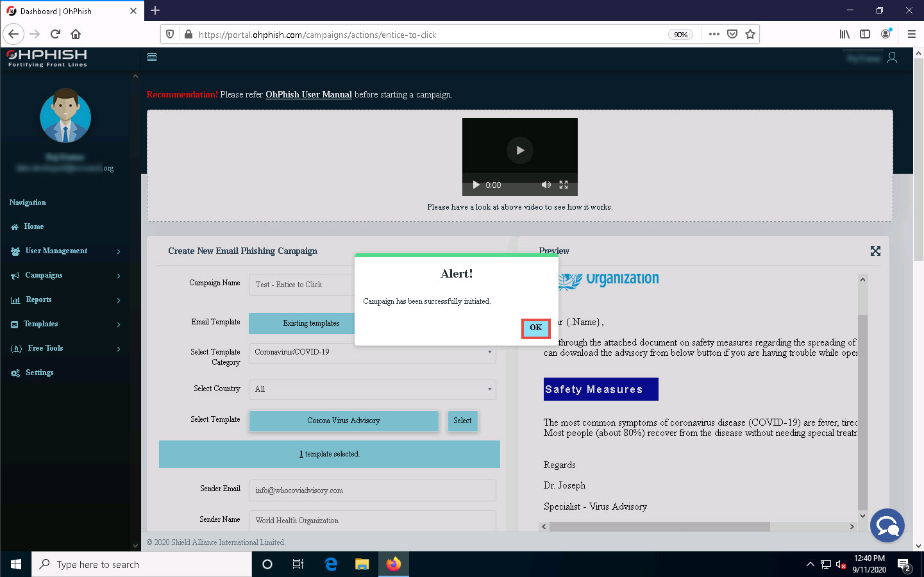Open the Firefox account icon
This screenshot has height=577, width=924.
click(x=886, y=34)
